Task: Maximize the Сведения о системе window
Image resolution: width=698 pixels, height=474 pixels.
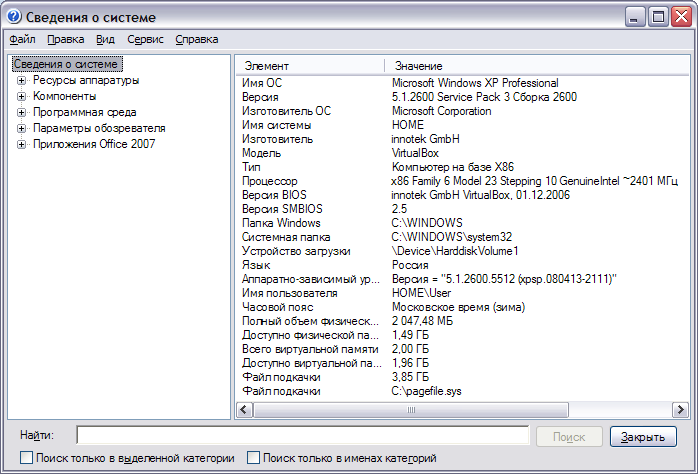Action: click(x=658, y=17)
